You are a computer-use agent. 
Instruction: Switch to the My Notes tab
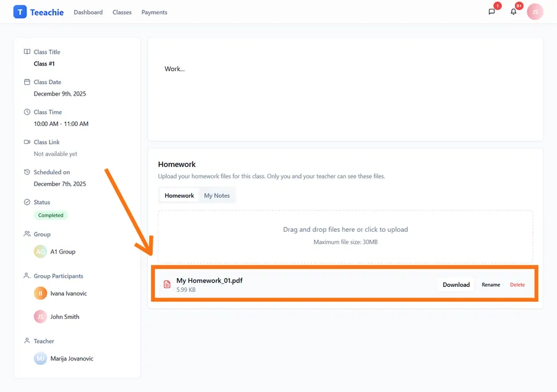(217, 195)
